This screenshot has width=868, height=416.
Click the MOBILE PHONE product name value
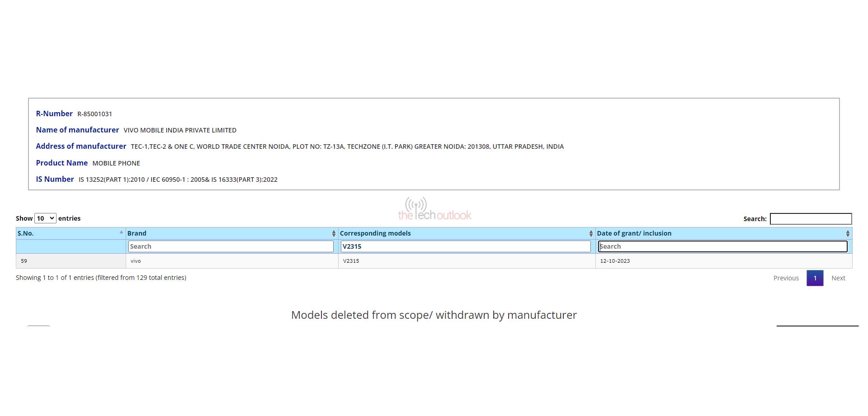click(116, 163)
